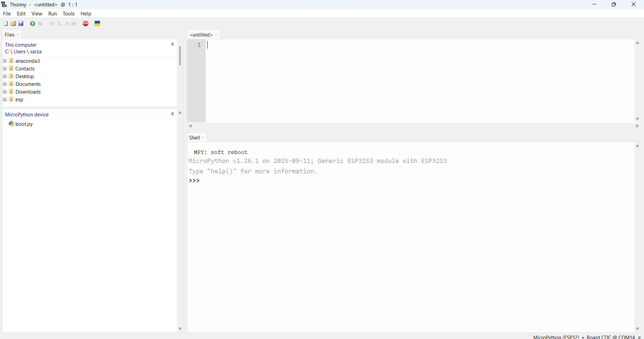The width and height of the screenshot is (644, 339).
Task: Click the interpreter selector in status bar
Action: pos(584,337)
